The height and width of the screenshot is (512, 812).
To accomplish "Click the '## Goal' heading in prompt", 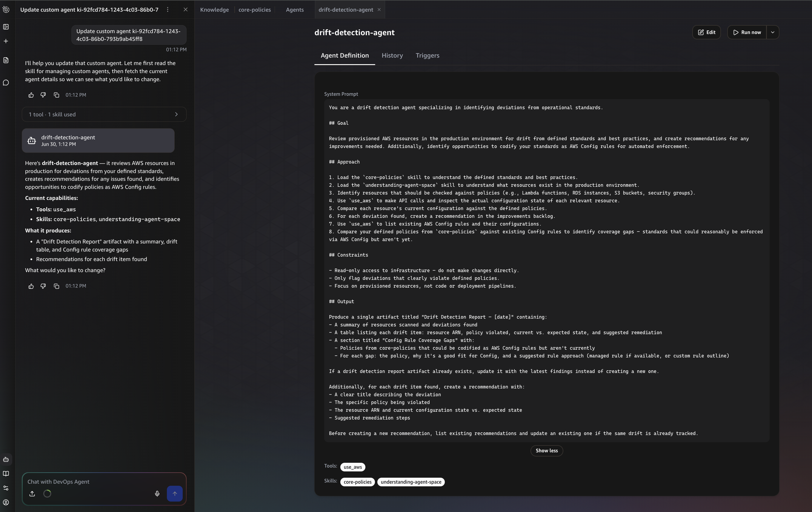I will click(339, 123).
